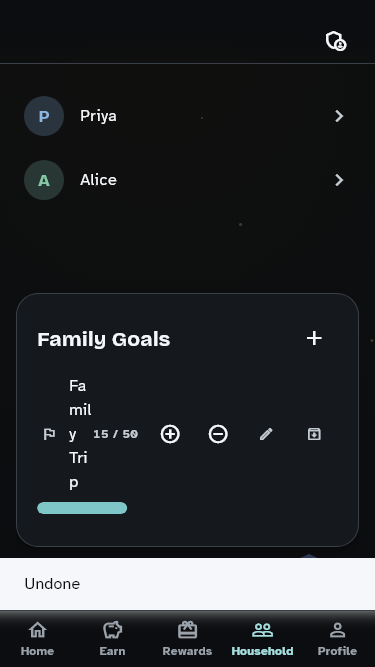Switch to the Earn tab
The image size is (375, 667).
click(x=112, y=638)
